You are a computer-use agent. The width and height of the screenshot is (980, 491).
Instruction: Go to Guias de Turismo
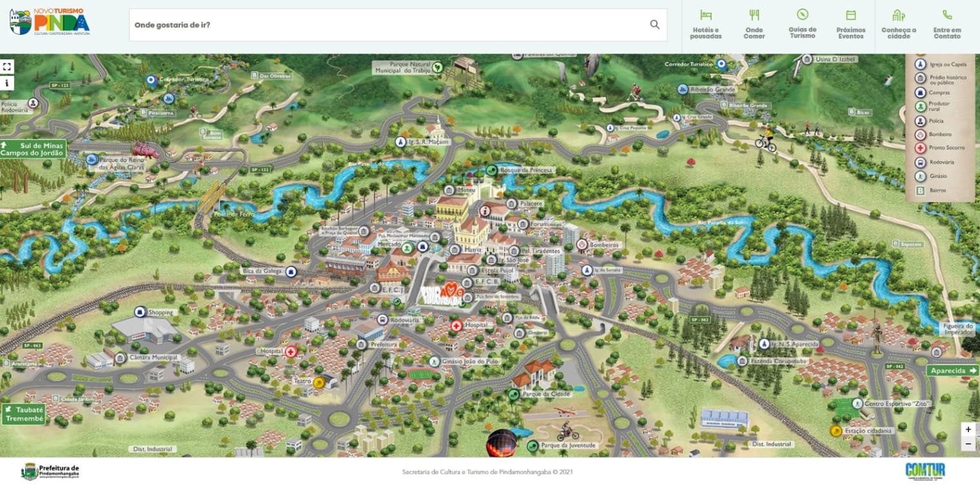(x=802, y=24)
